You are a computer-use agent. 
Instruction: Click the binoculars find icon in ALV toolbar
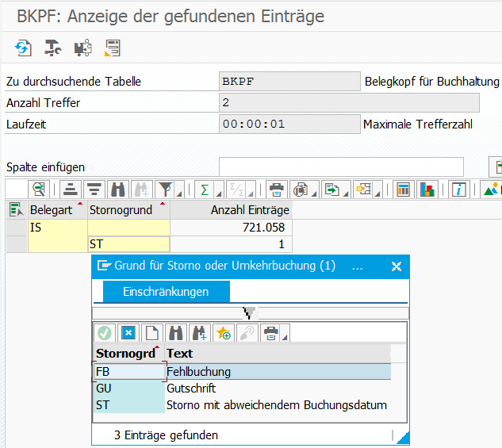[118, 190]
